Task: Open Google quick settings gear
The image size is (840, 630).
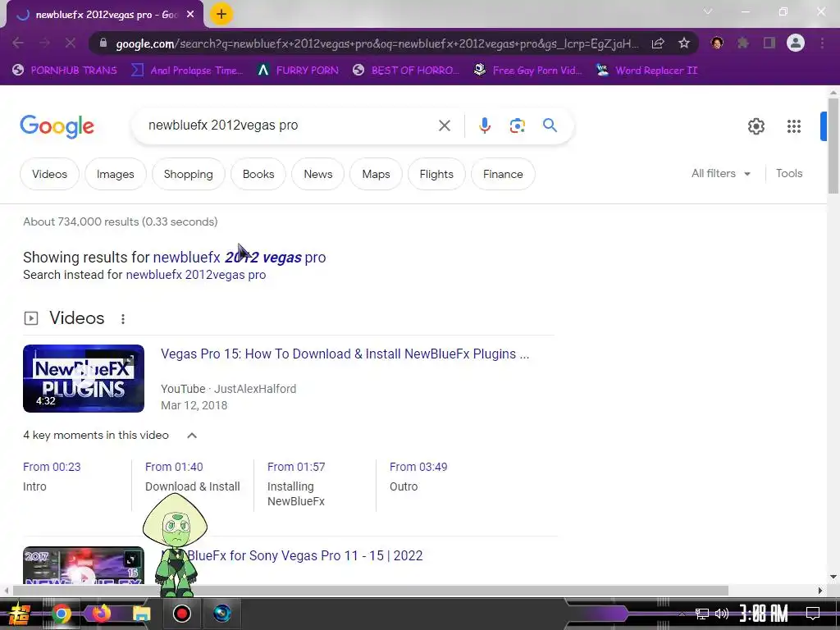Action: pos(756,126)
